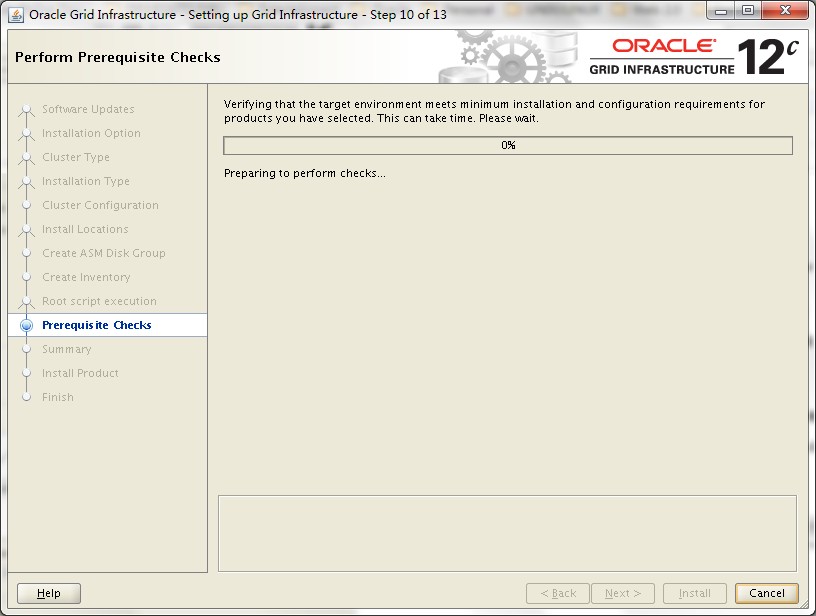This screenshot has width=816, height=616.
Task: Click the Installation Type step marker icon
Action: point(27,182)
